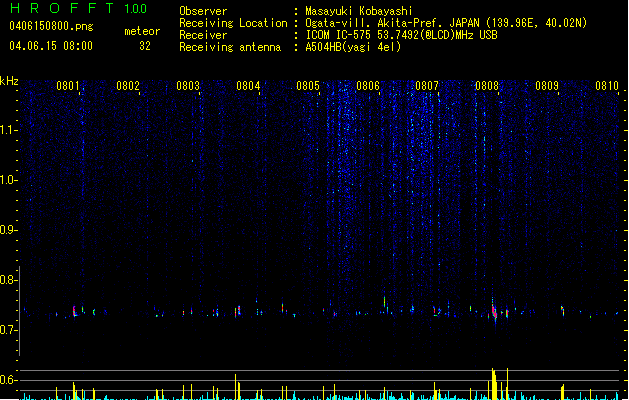
Task: Click the HROFFT 1.0.0 title text
Action: coord(78,8)
